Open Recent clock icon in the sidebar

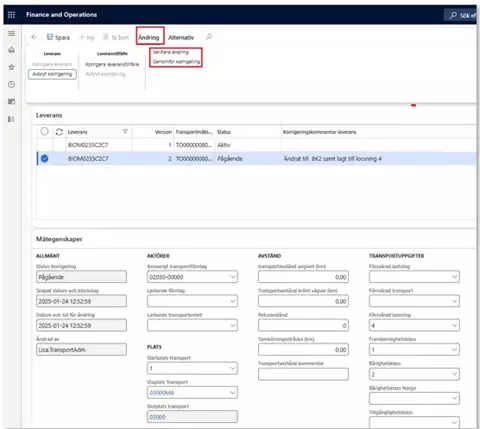pos(11,84)
